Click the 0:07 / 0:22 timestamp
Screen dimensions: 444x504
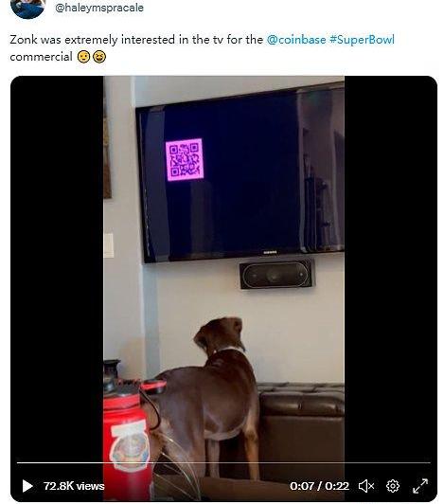click(319, 486)
